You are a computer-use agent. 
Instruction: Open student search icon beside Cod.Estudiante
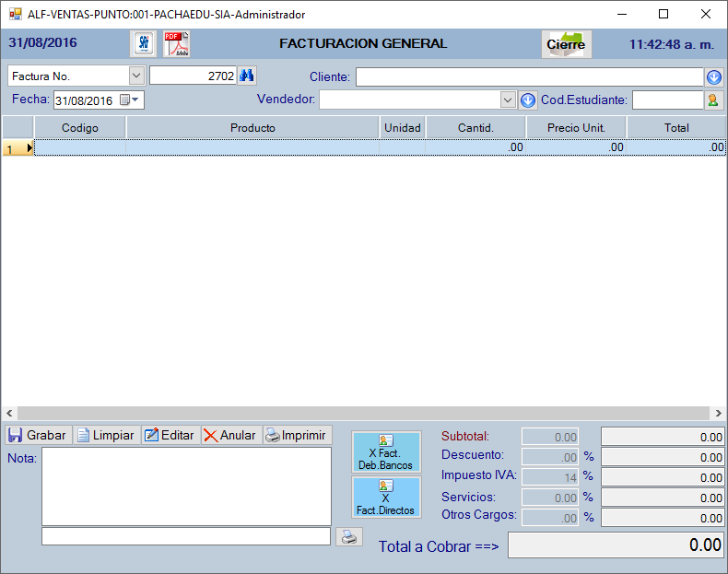(x=714, y=100)
